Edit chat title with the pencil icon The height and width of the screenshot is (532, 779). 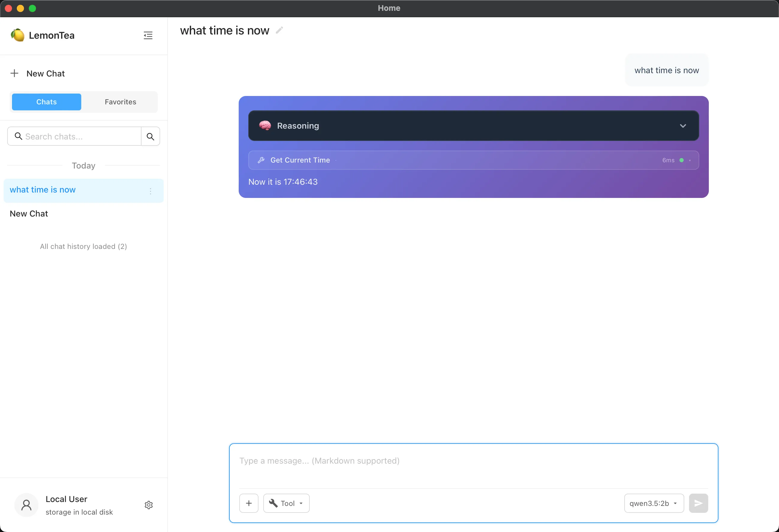[x=279, y=31]
